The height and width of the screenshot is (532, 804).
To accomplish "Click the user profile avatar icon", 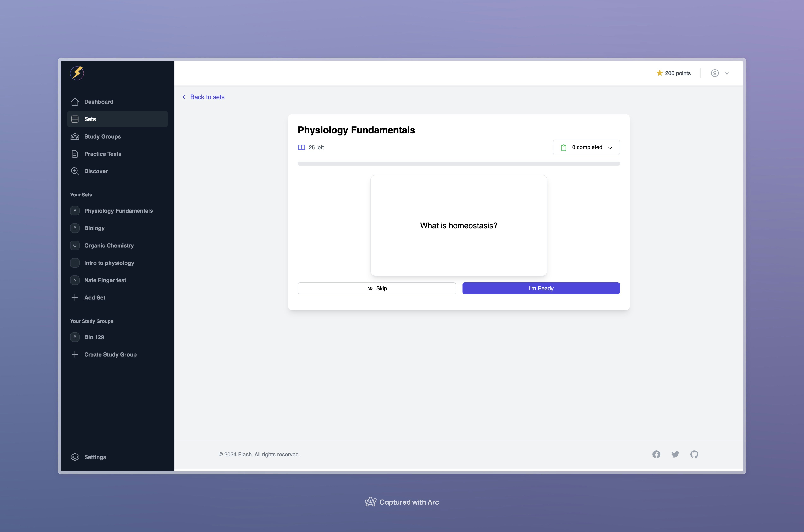I will click(x=715, y=73).
